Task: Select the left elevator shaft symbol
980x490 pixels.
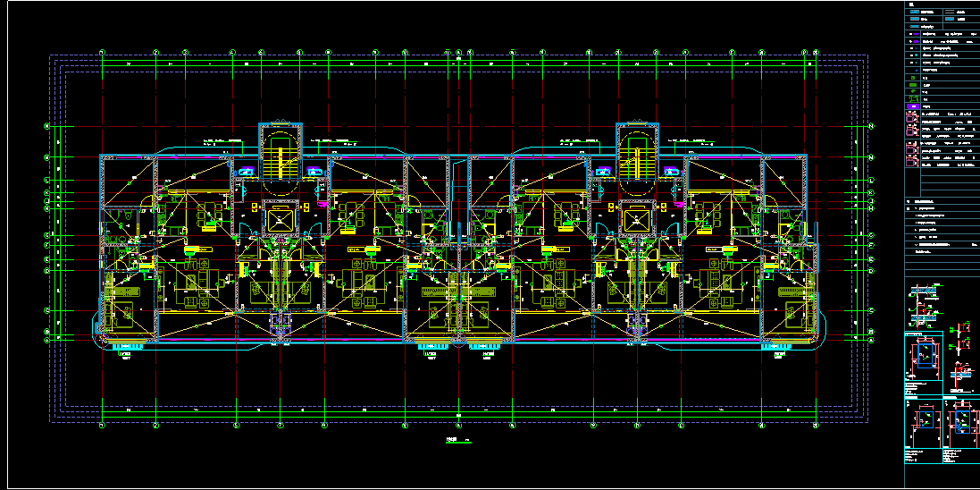Action: 280,218
